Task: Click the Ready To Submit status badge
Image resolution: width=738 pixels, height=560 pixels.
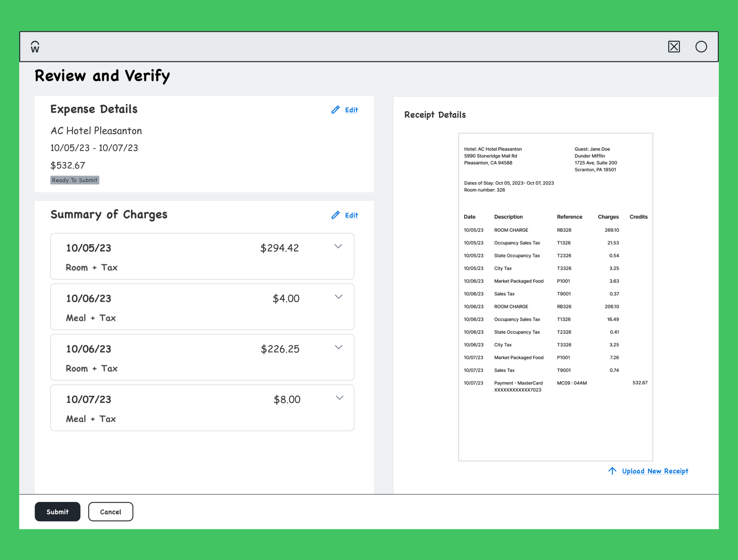Action: [75, 180]
